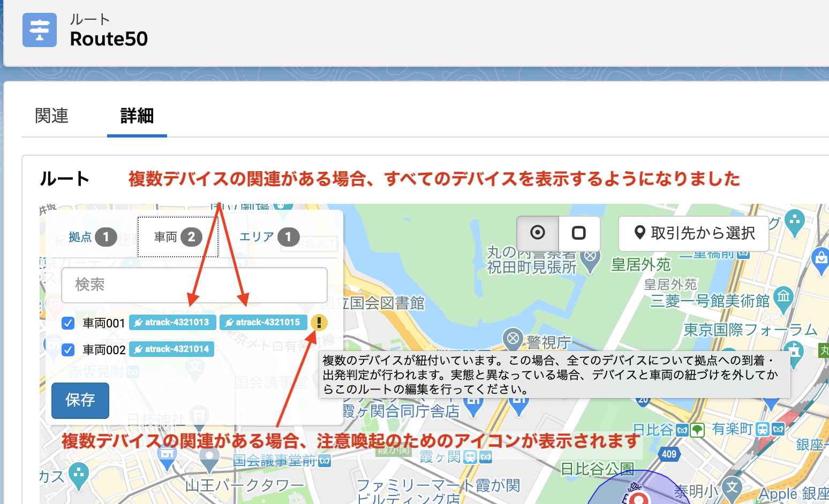Click the 山王パークタワー marker pin
Image resolution: width=829 pixels, height=504 pixels.
tap(209, 459)
